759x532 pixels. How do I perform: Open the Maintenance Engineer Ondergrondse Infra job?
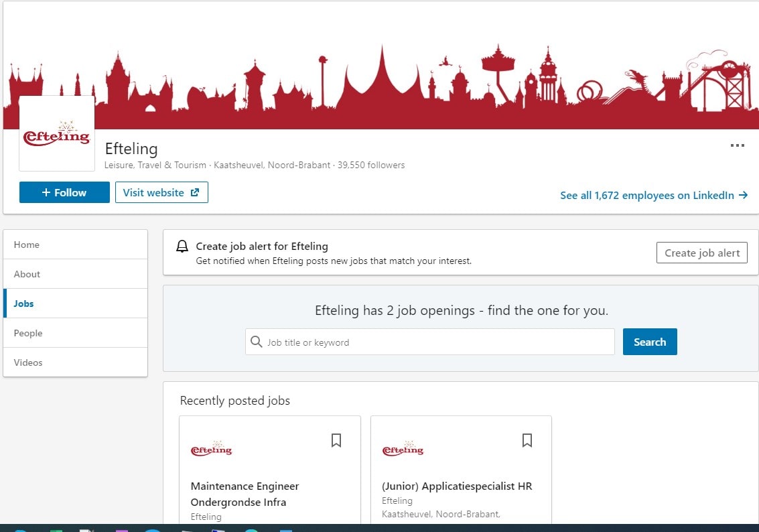click(245, 494)
